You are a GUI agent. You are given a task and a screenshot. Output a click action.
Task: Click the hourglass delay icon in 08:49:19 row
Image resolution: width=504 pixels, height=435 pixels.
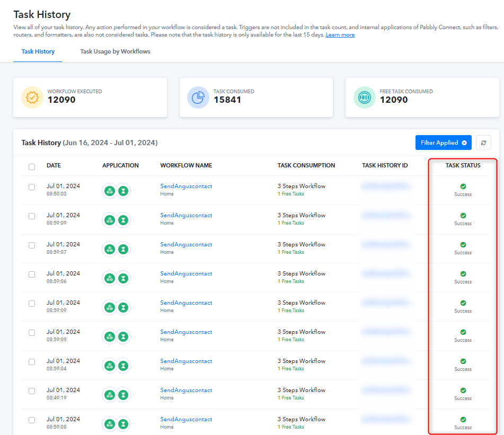coord(123,395)
